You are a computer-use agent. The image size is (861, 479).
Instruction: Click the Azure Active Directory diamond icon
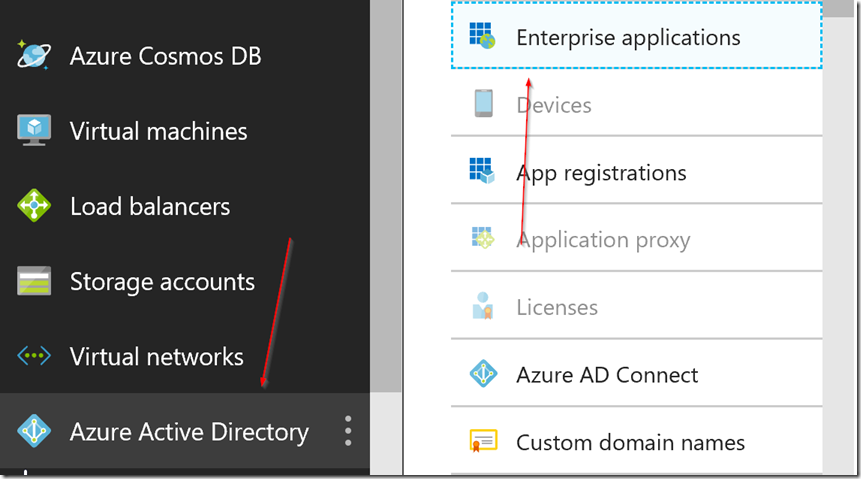(34, 431)
